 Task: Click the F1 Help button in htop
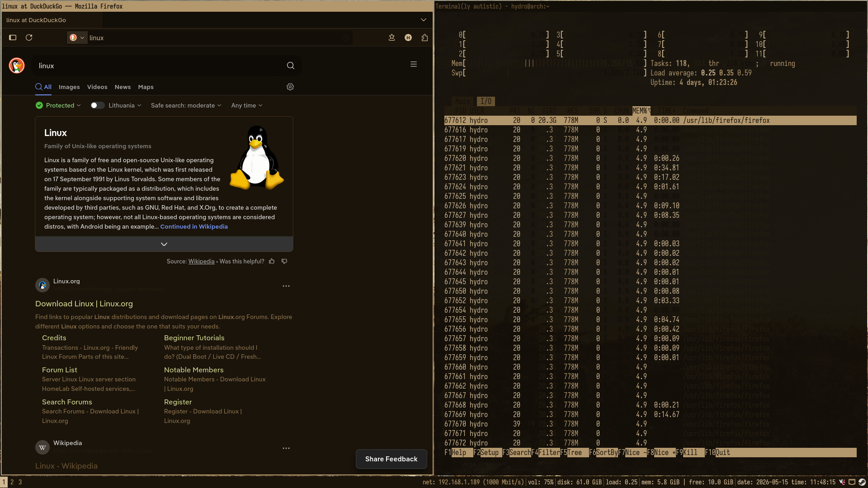pos(459,452)
